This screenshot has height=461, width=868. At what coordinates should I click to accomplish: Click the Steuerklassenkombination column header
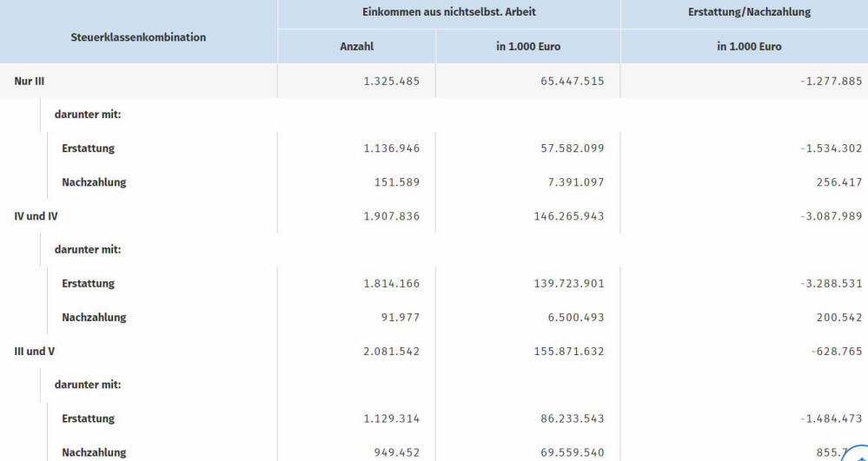coord(138,37)
